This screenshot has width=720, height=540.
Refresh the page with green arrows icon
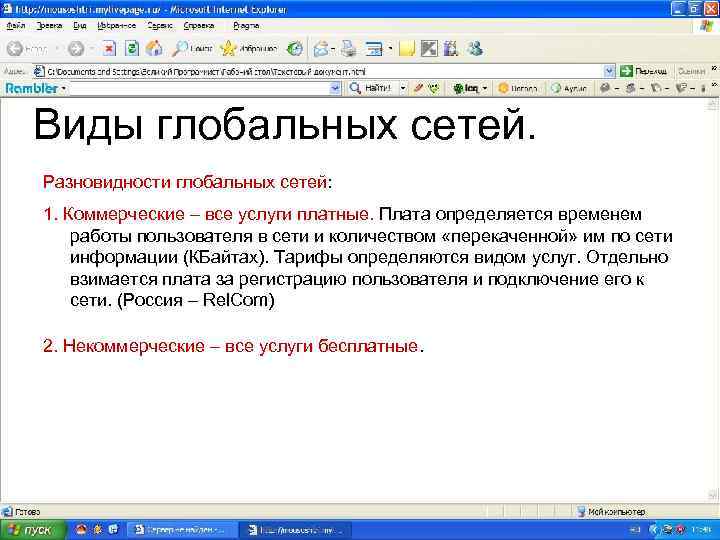point(132,48)
